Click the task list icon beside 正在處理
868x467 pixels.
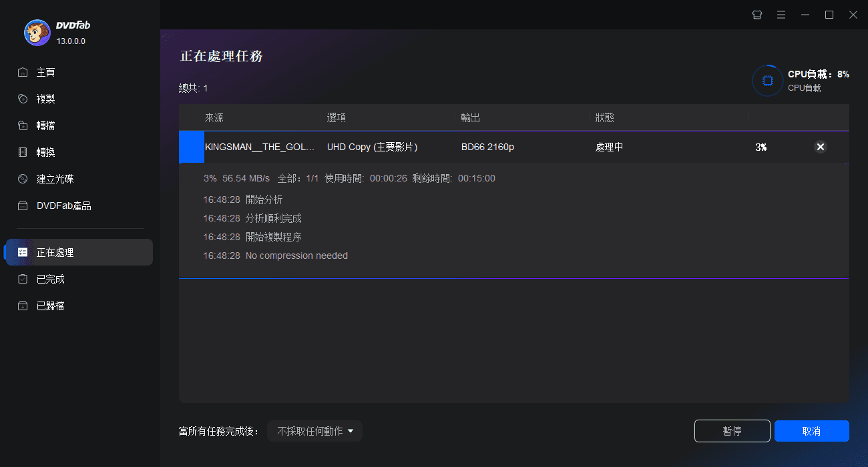(23, 252)
